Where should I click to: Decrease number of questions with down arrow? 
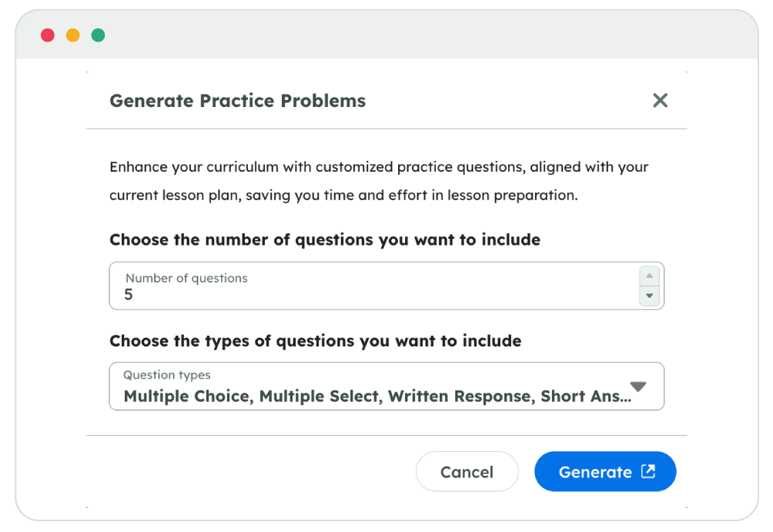tap(649, 296)
